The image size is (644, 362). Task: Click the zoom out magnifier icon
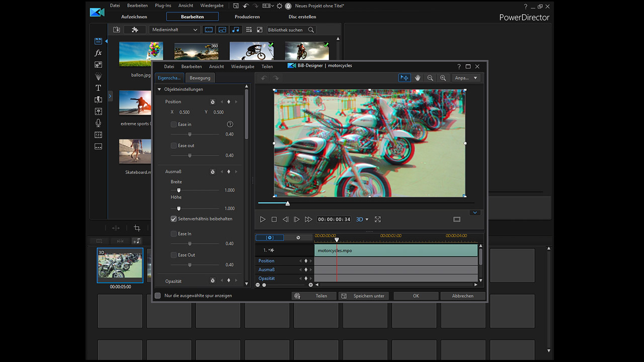pyautogui.click(x=430, y=78)
